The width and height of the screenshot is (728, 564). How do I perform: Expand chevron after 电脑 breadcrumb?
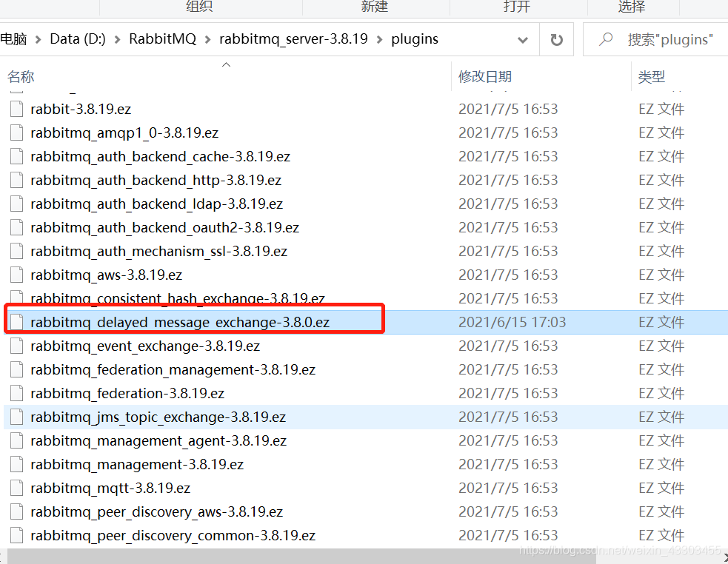38,40
